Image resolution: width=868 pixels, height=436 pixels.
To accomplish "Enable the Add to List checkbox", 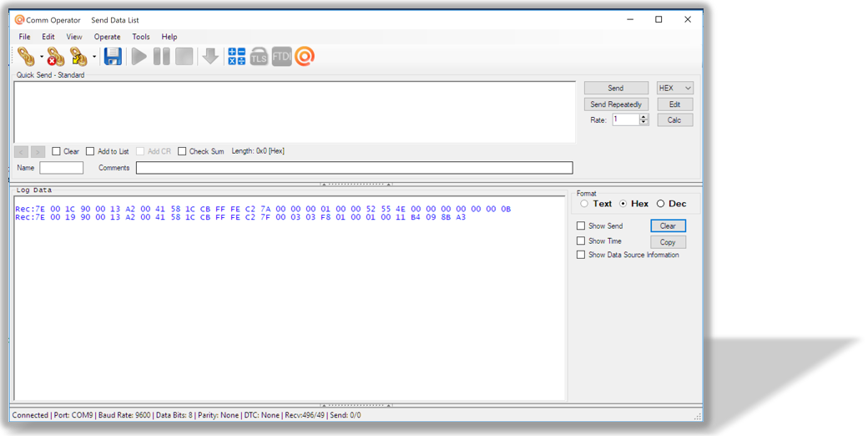I will point(89,151).
